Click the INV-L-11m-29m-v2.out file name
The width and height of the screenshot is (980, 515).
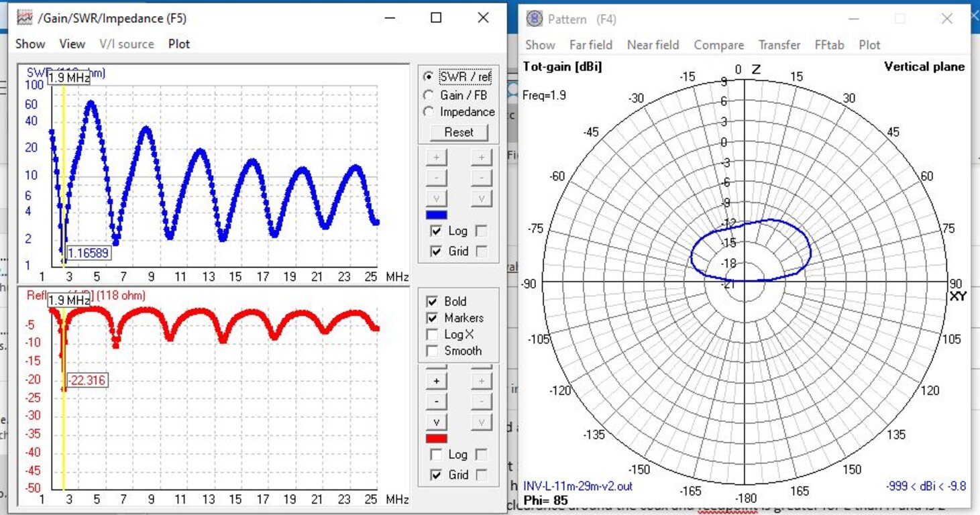[578, 487]
